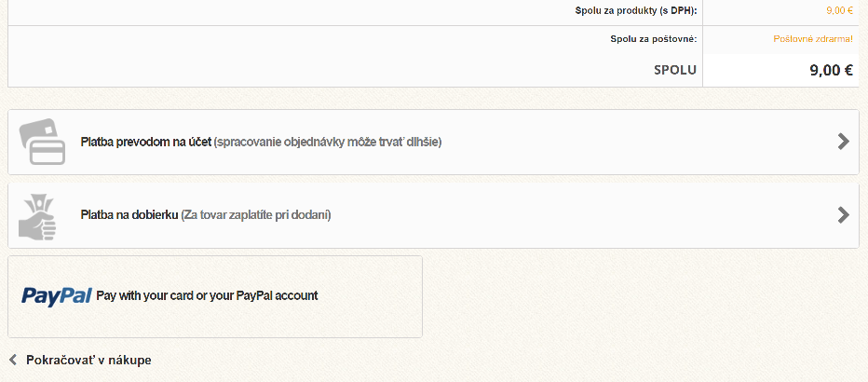Viewport: 868px width, 382px height.
Task: Click the note Za tovar zaplatíte pri dodaní
Action: 256,215
